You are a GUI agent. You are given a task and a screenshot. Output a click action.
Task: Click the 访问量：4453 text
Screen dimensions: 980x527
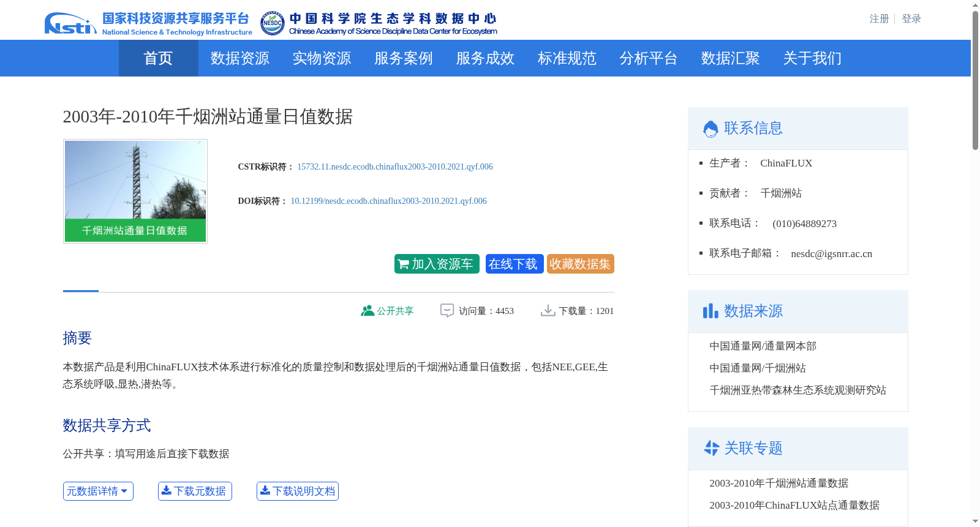click(x=486, y=311)
